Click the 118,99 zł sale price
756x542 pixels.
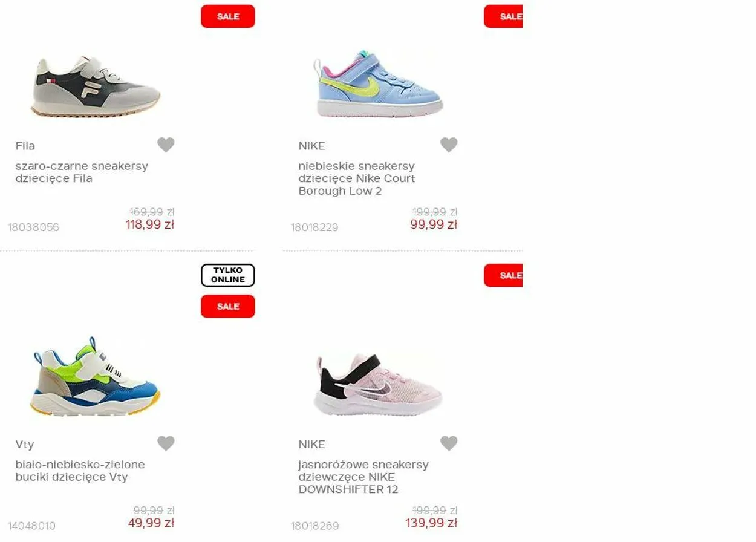(150, 224)
